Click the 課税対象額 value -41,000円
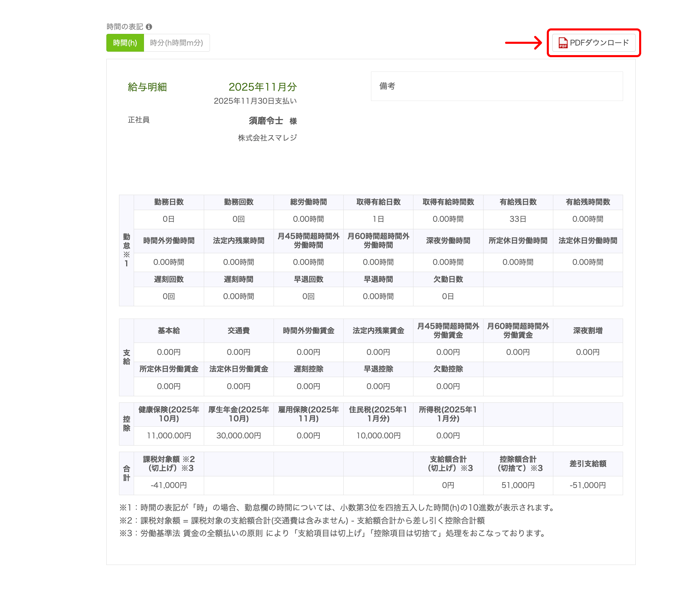The image size is (700, 592). coord(169,485)
